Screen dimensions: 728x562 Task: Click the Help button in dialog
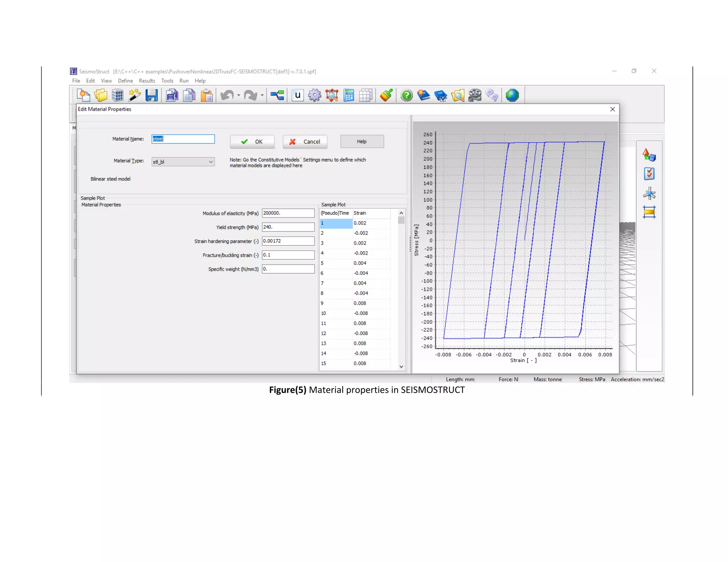point(362,141)
